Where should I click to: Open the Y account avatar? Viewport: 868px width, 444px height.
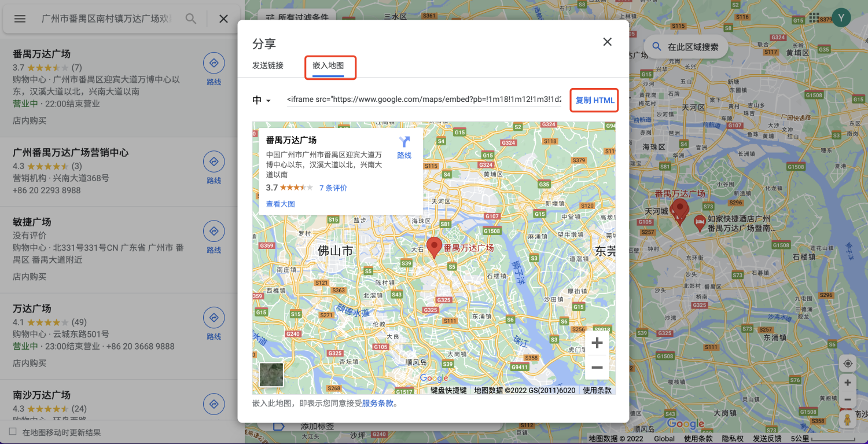tap(841, 18)
